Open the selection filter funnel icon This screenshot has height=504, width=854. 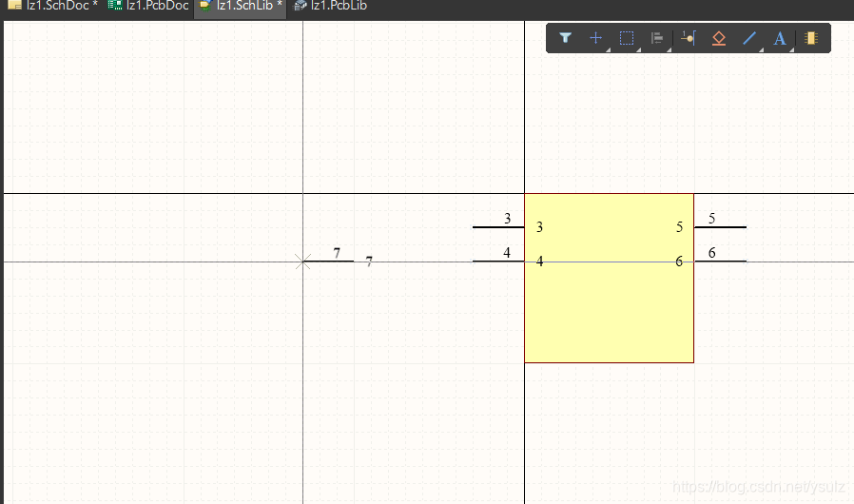[x=565, y=38]
